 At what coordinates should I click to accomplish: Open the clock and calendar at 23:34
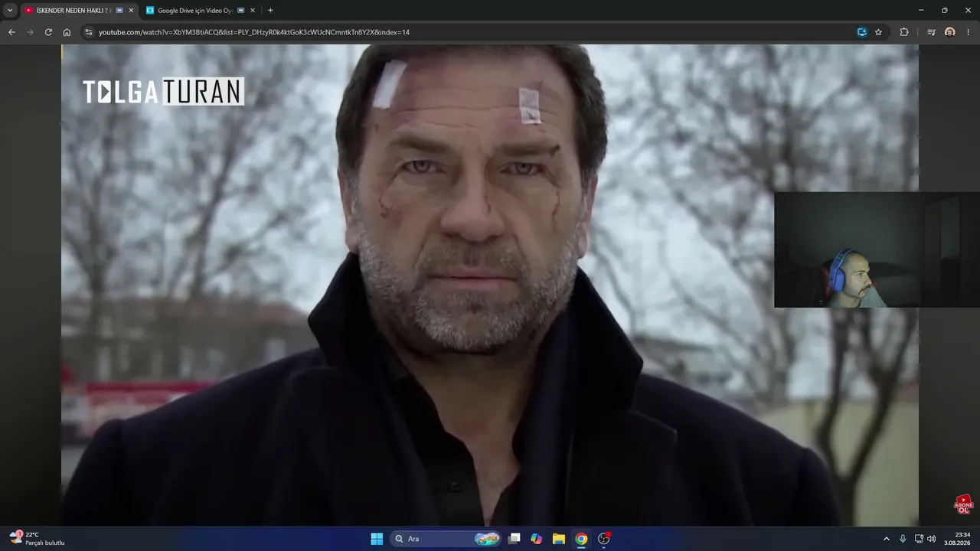point(958,539)
